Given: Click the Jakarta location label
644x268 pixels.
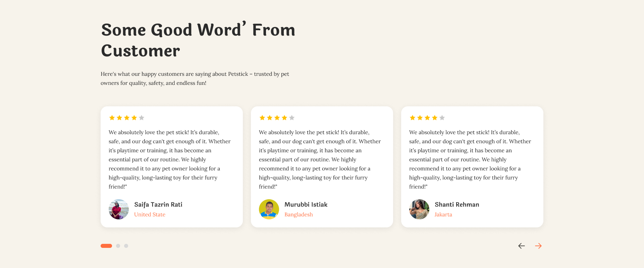Looking at the screenshot, I should (443, 215).
